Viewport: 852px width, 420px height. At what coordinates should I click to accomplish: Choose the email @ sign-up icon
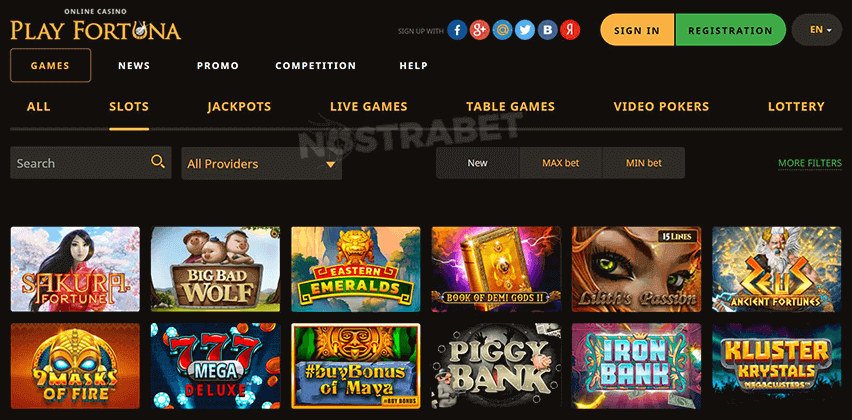tap(502, 30)
